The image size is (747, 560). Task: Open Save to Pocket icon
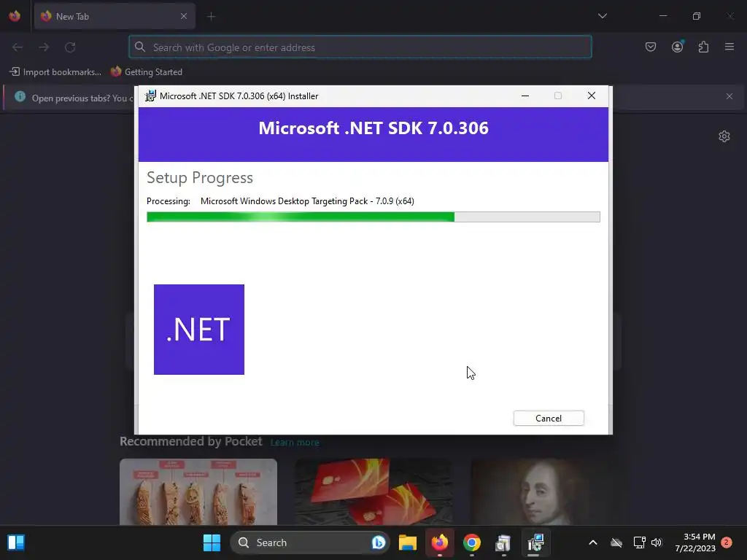point(650,47)
